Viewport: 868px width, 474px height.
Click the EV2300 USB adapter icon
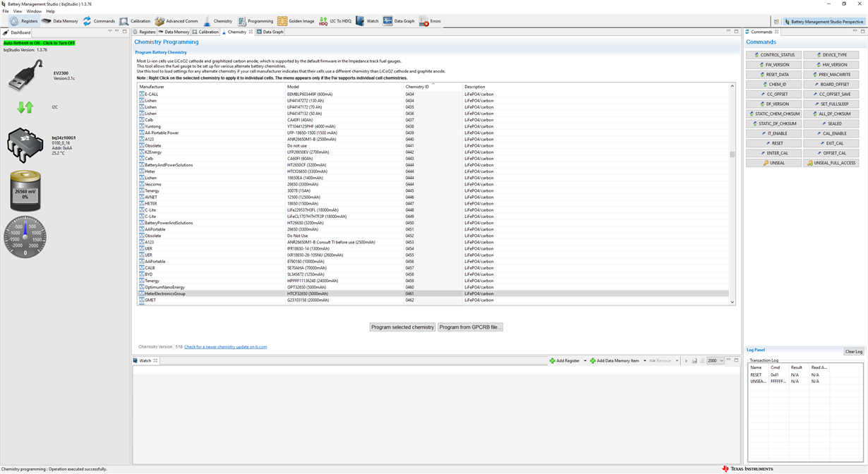tap(25, 75)
